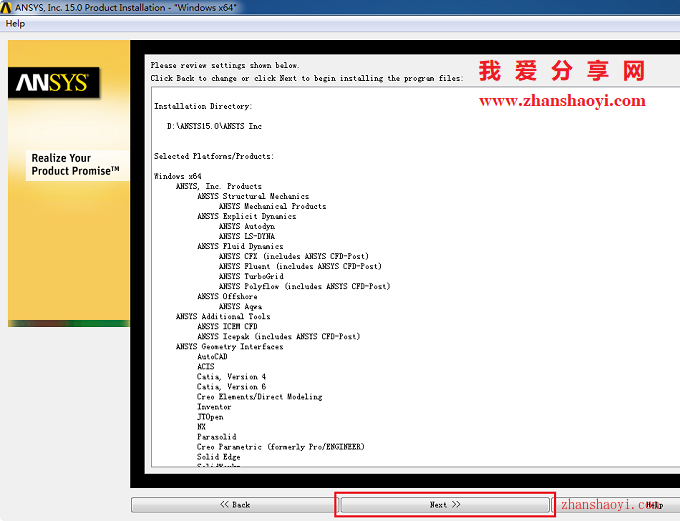The image size is (680, 521).
Task: Click 'ANSYS LS-DYNA' entry
Action: click(247, 236)
